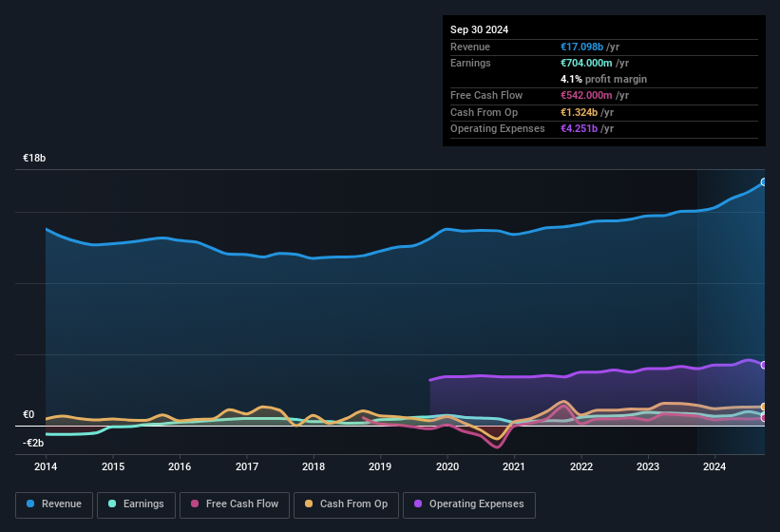The image size is (780, 532).
Task: Click the 2017 label on the x-axis
Action: click(247, 466)
